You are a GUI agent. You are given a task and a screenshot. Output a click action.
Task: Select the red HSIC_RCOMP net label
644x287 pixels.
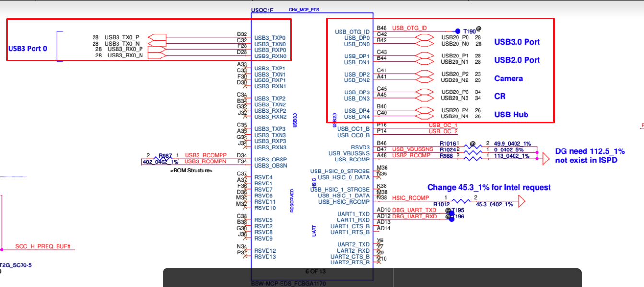coord(410,198)
